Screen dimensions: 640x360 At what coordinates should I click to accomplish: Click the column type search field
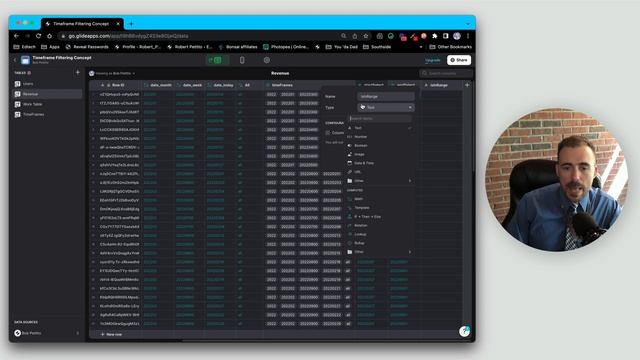(380, 118)
